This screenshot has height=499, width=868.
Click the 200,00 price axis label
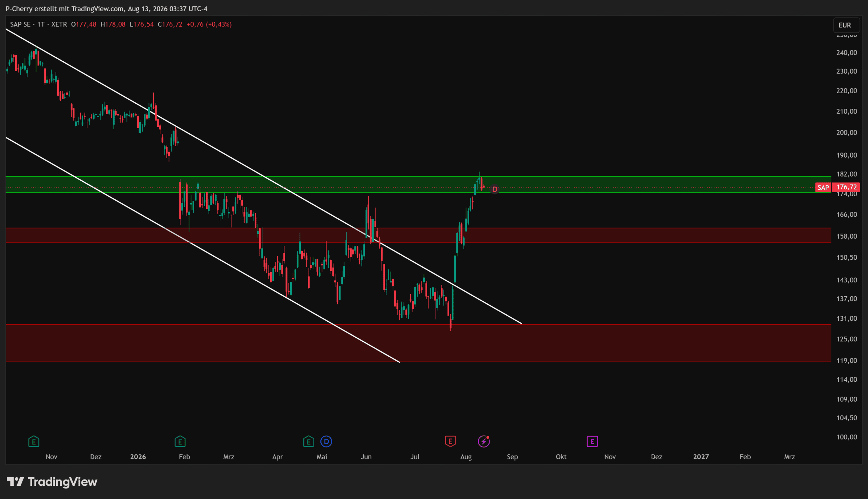point(846,133)
